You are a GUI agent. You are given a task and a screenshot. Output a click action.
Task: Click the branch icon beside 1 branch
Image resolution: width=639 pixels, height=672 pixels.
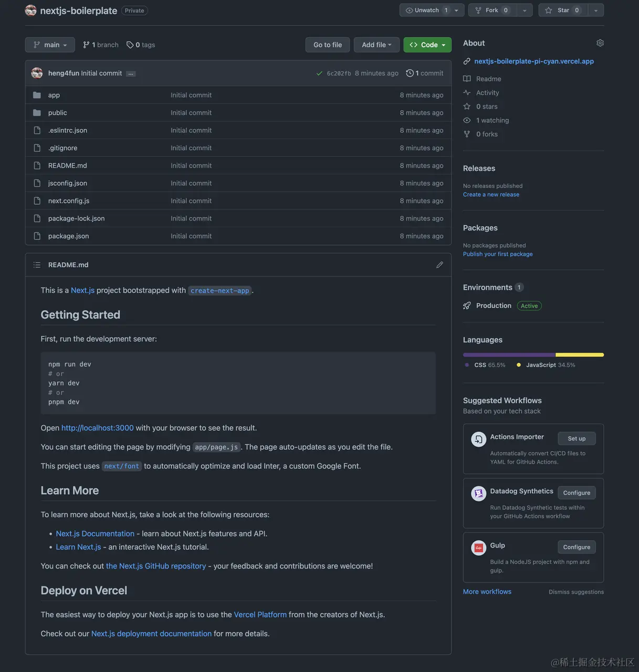click(x=86, y=45)
